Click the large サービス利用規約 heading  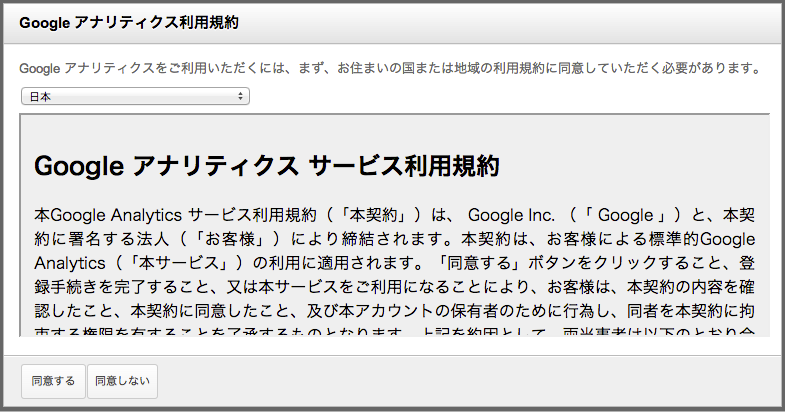coord(266,166)
